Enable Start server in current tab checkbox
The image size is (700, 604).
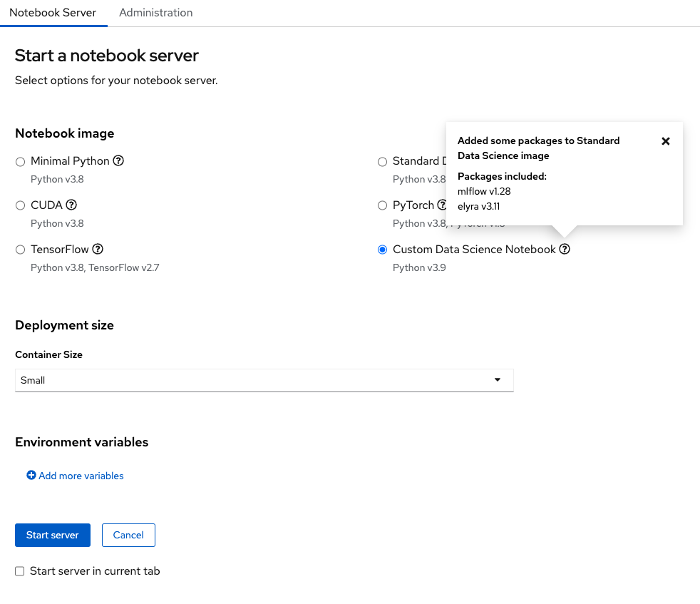pyautogui.click(x=20, y=571)
